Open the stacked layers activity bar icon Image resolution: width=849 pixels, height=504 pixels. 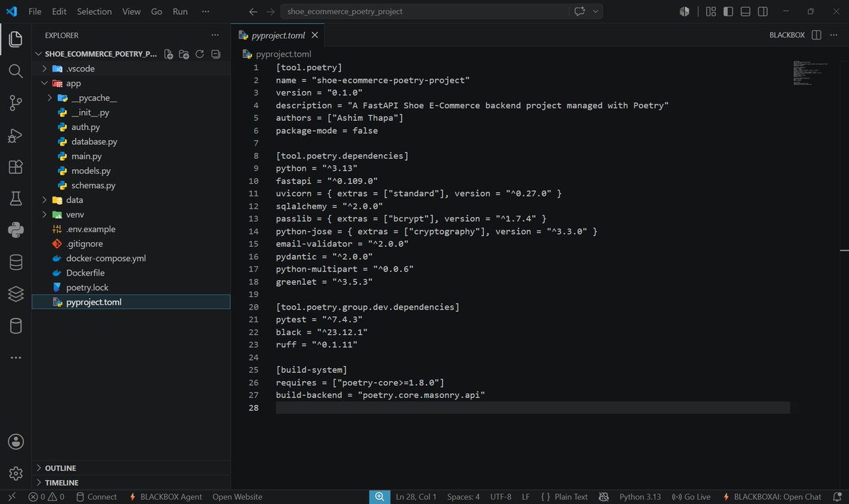16,294
